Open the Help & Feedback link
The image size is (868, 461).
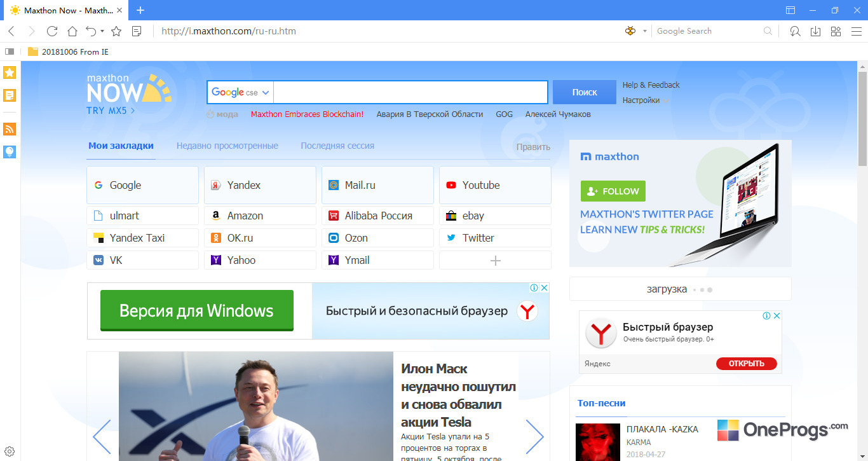651,85
